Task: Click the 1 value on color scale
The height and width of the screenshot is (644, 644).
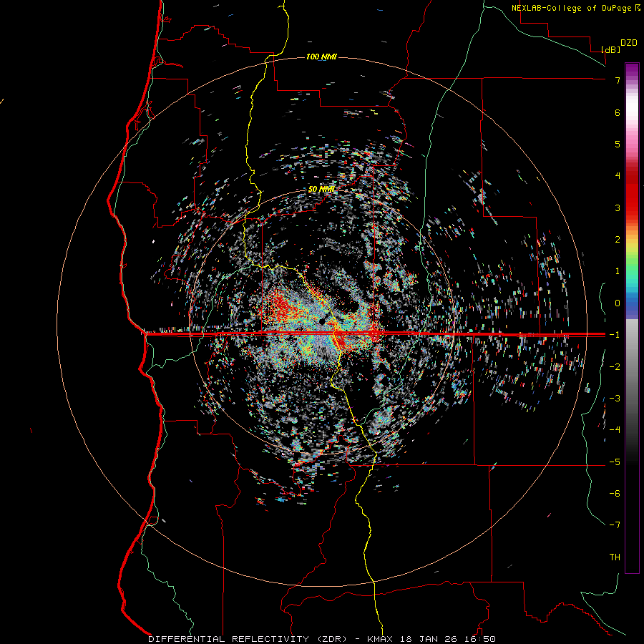Action: tap(618, 271)
